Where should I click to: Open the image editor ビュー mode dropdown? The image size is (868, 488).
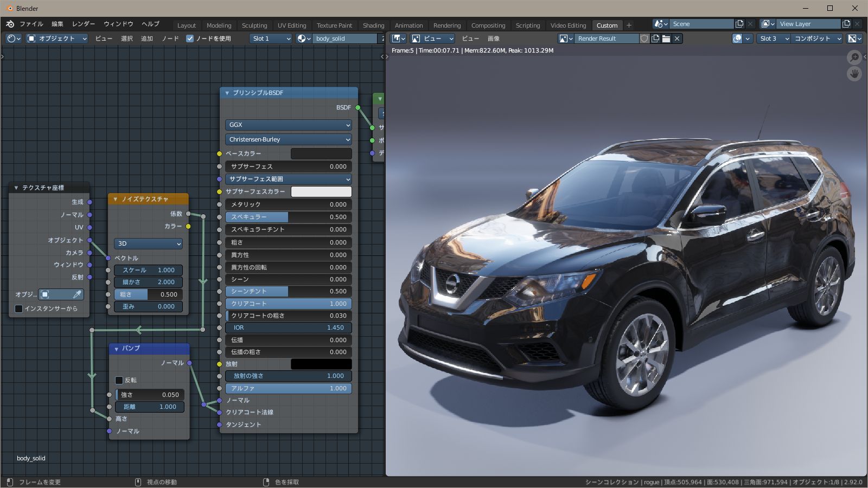click(432, 38)
